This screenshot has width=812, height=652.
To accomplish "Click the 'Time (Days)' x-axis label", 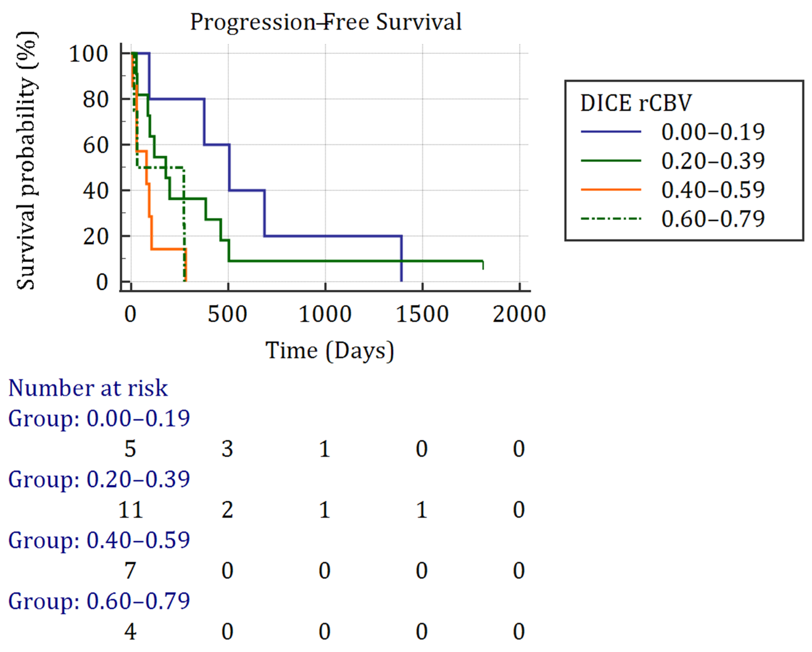I will pyautogui.click(x=330, y=351).
